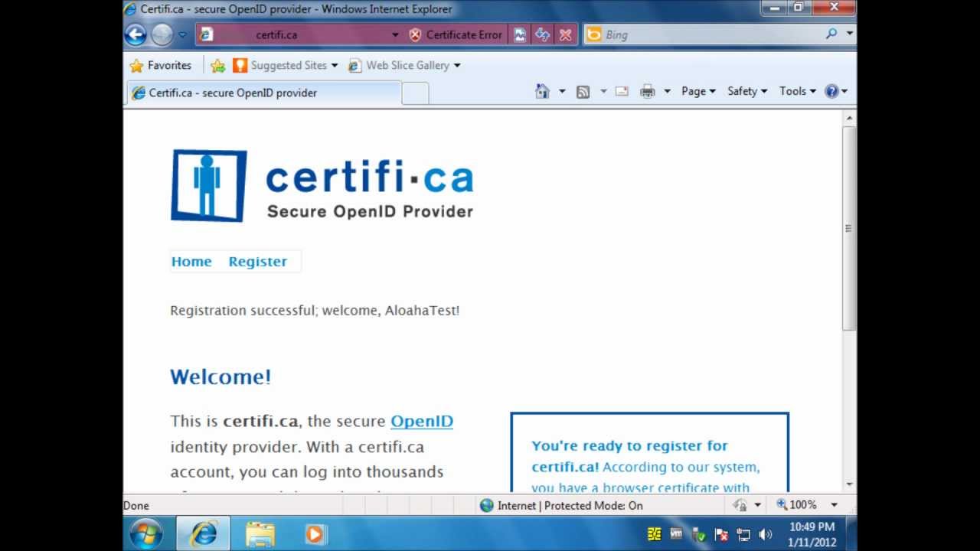
Task: Open the Windows Explorer folder taskbar icon
Action: (x=260, y=533)
